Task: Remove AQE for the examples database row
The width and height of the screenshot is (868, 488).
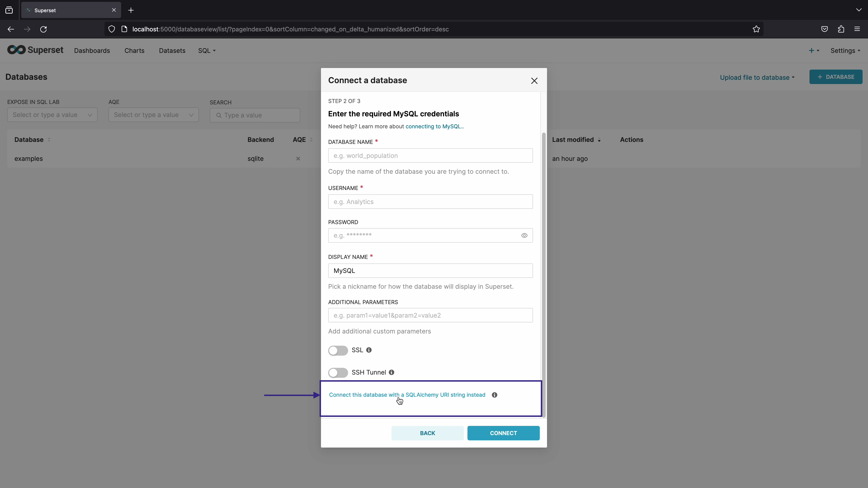Action: (298, 159)
